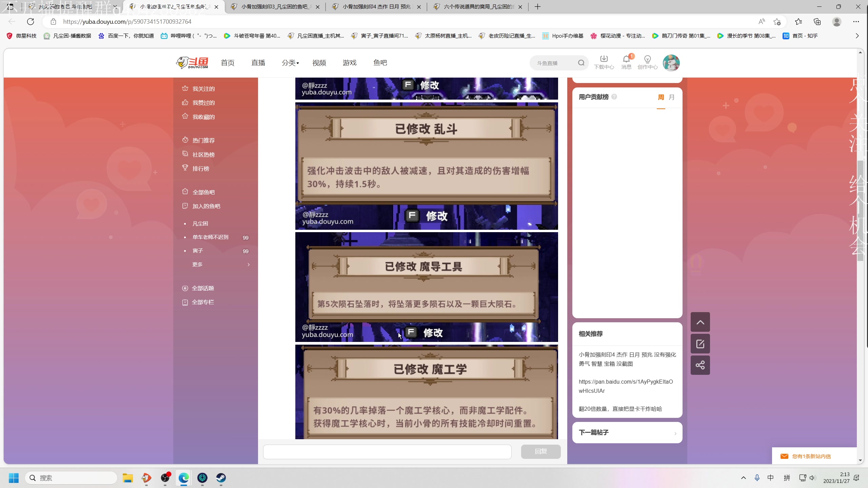Screen dimensions: 868x488
Task: Open related post 小骨加强刻印4 杰作
Action: (x=627, y=359)
